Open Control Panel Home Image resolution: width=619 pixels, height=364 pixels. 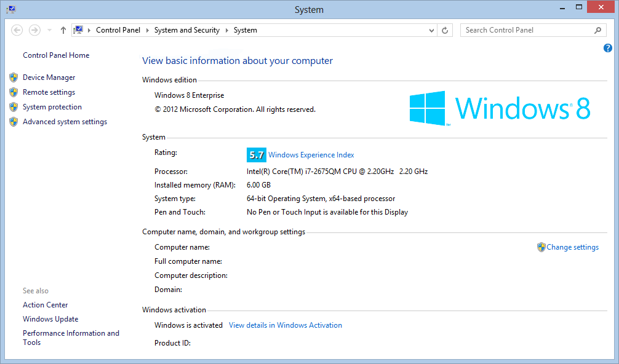(x=56, y=55)
